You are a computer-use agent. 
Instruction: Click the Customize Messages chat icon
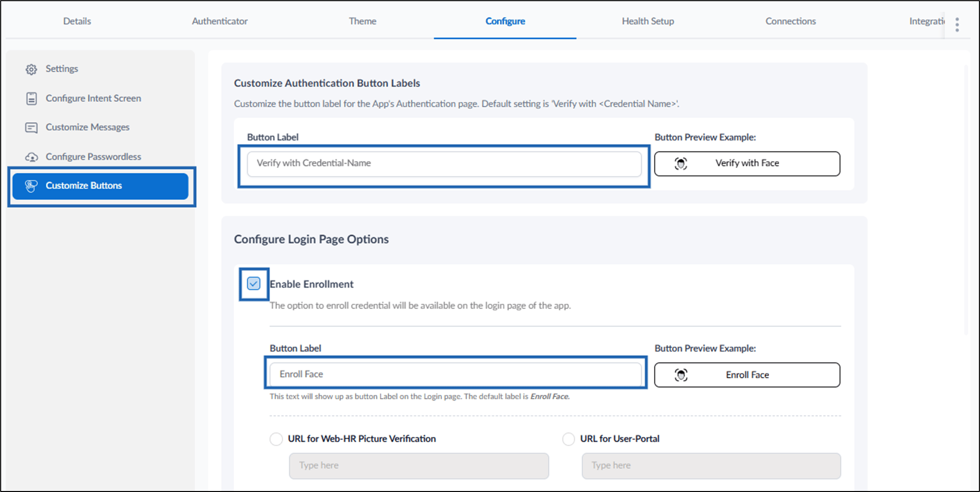click(x=31, y=128)
